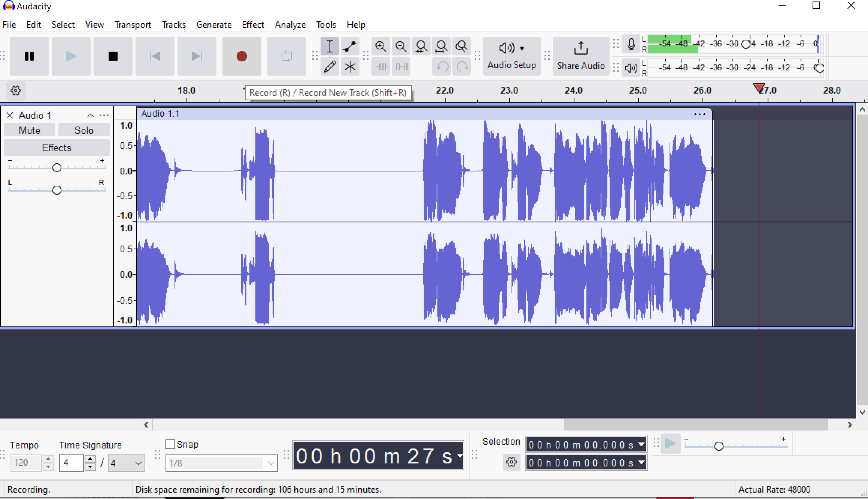The image size is (868, 499).
Task: Click Play-at-speed button
Action: click(670, 444)
